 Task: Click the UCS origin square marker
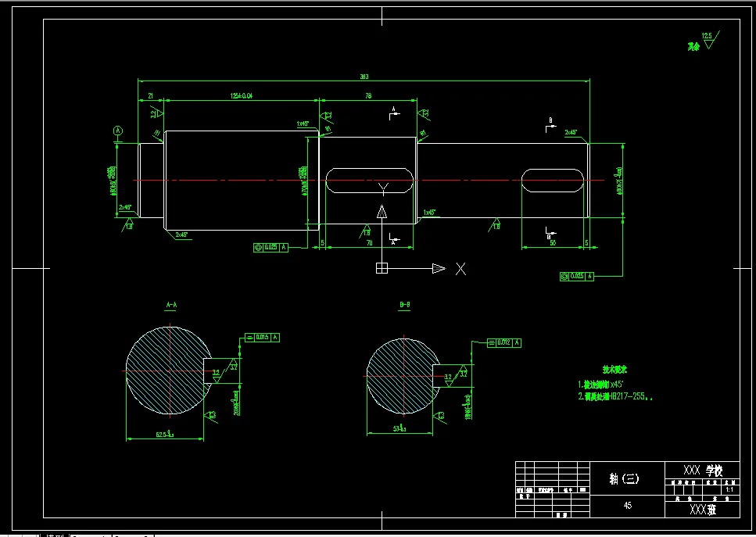[x=382, y=269]
